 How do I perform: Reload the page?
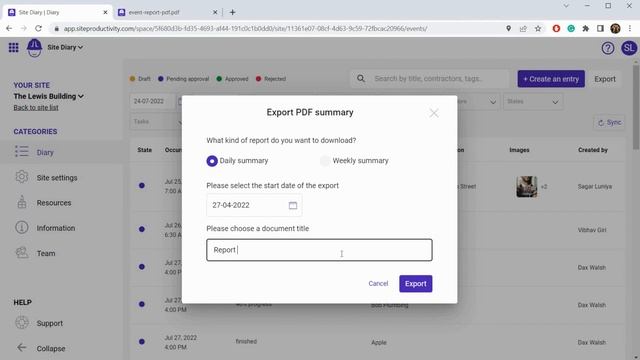click(x=38, y=29)
